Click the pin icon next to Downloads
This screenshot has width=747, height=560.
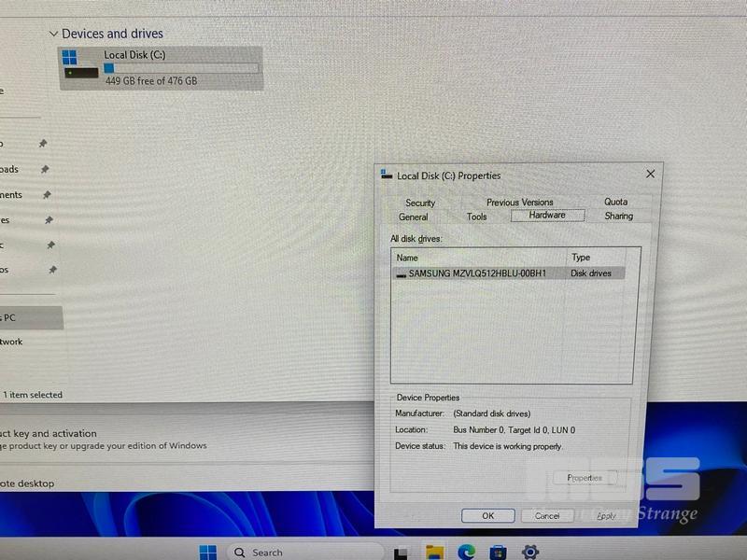coord(45,169)
